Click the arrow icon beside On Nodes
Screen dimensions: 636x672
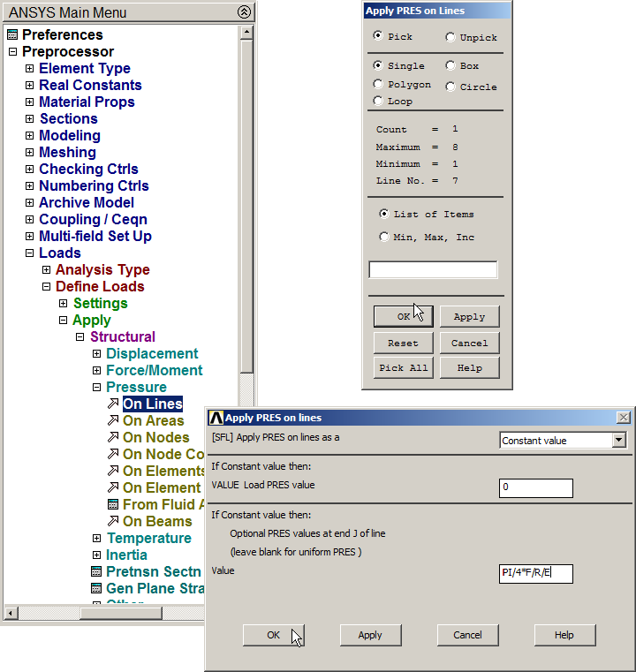[112, 438]
